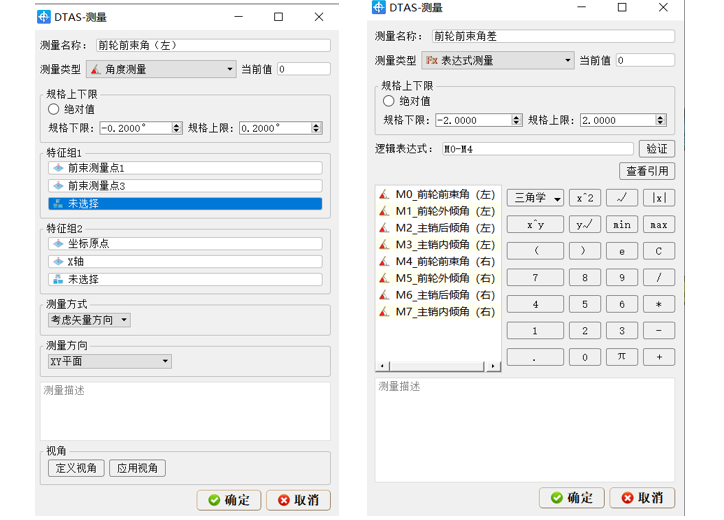Click the X轴 feature icon in 特征组2
The width and height of the screenshot is (724, 520).
click(57, 262)
